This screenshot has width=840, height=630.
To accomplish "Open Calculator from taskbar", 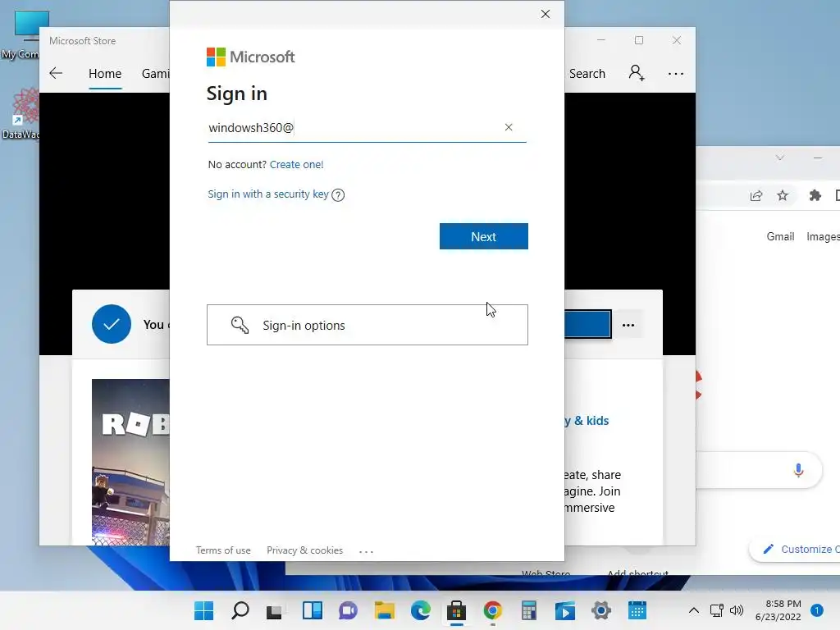I will (529, 610).
